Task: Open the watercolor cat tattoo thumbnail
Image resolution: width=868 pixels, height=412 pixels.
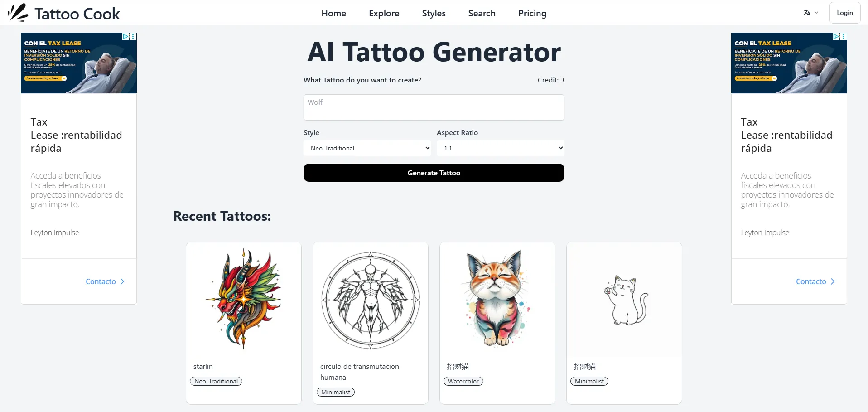Action: point(497,299)
